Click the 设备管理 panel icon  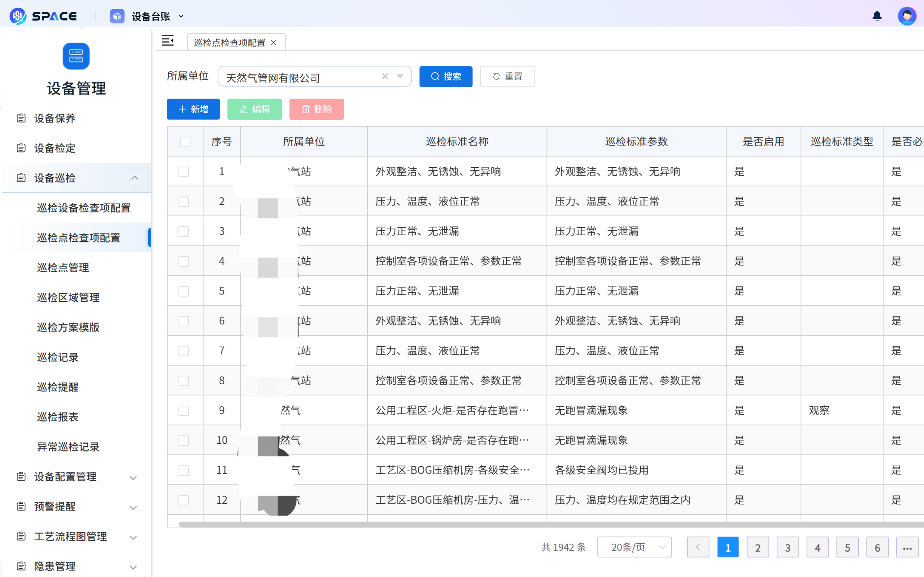[75, 56]
